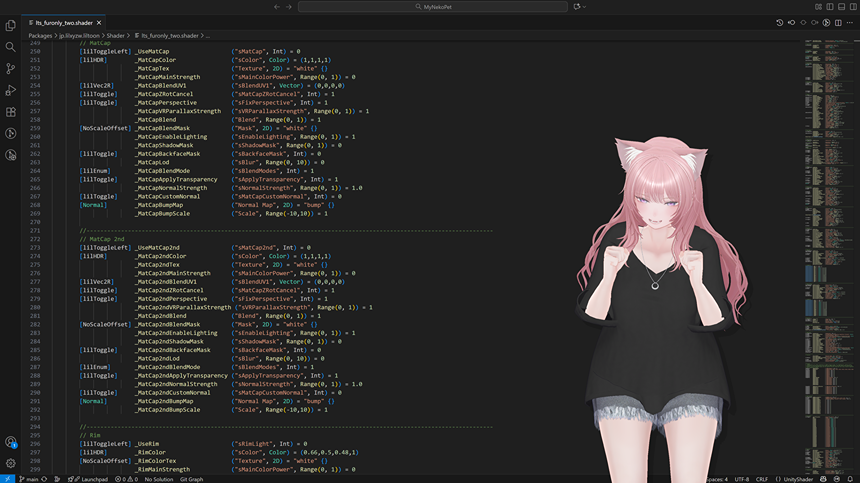
Task: Open the editor More Actions ellipsis menu
Action: [852, 22]
